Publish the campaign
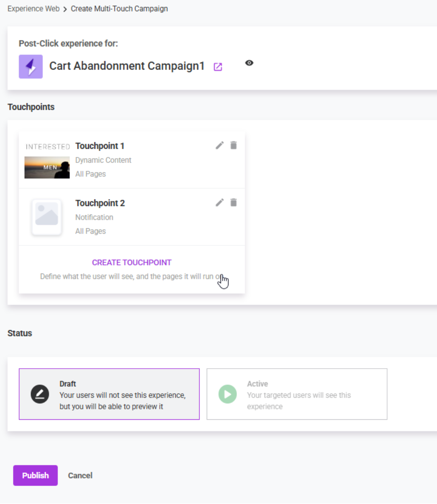 [x=36, y=476]
